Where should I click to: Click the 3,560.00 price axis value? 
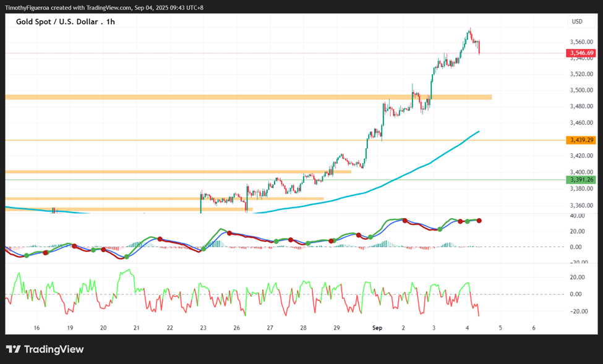581,41
